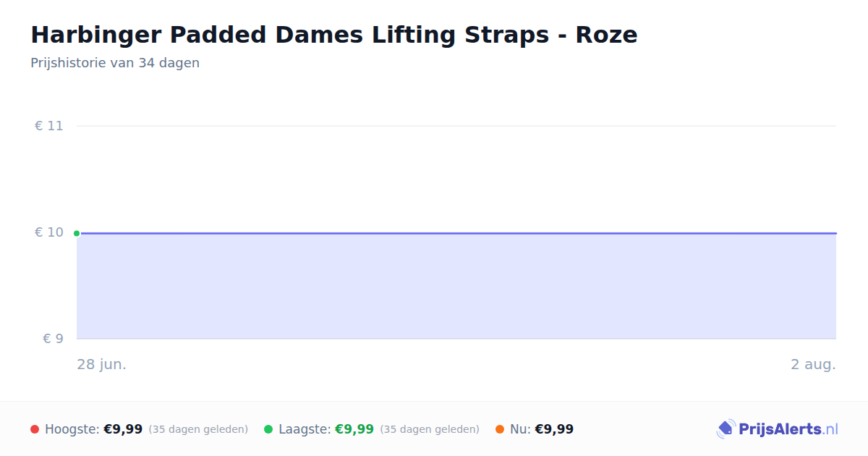Click the green Laagste indicator dot

268,429
